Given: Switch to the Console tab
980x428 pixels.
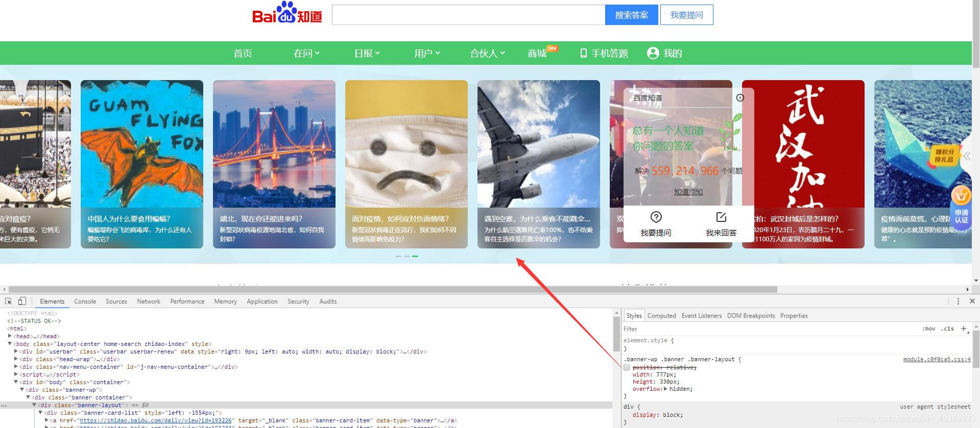Looking at the screenshot, I should pyautogui.click(x=85, y=301).
